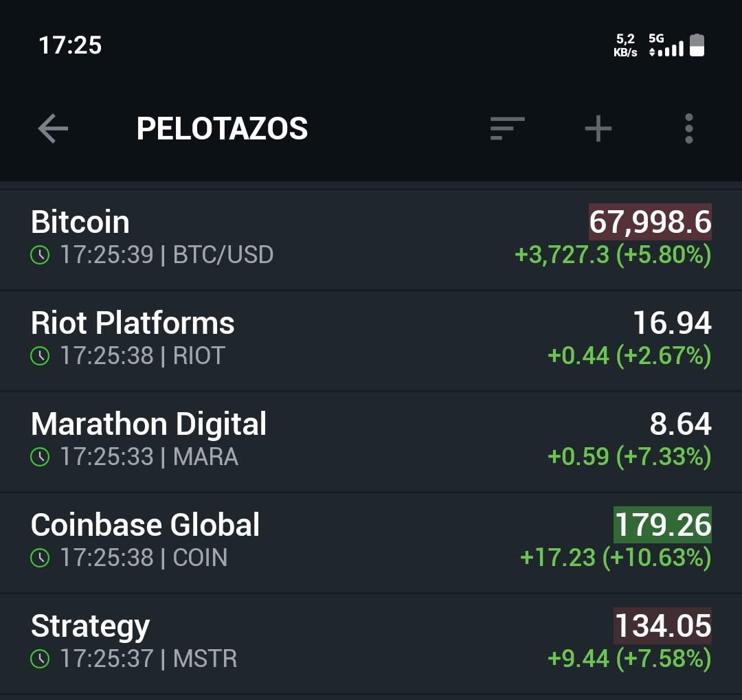Image resolution: width=742 pixels, height=700 pixels.
Task: Tap the clock icon beside MARA timestamp
Action: tap(41, 458)
